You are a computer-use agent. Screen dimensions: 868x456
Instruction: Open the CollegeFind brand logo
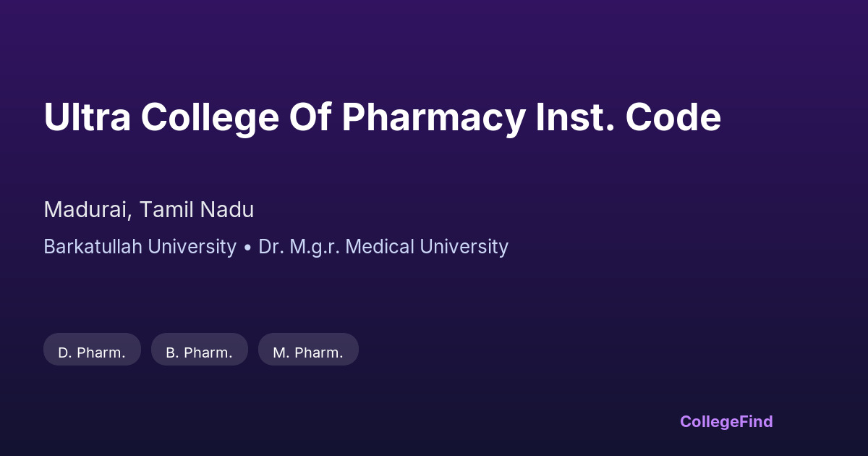pos(726,421)
